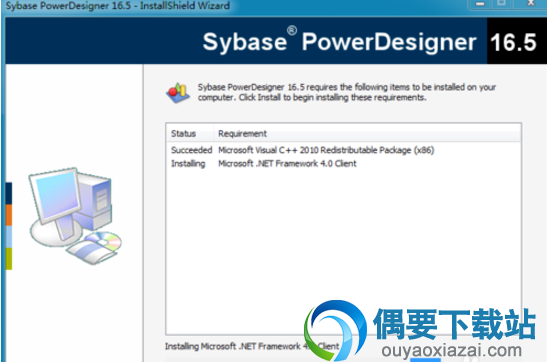Click the dark blue segment of the side strip
Viewport: 547px width, 362px height.
click(9, 193)
